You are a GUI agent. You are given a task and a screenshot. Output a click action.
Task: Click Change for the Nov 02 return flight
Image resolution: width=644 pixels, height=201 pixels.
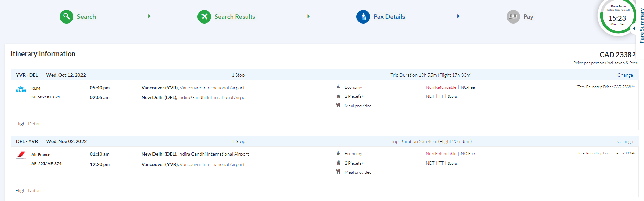click(625, 141)
